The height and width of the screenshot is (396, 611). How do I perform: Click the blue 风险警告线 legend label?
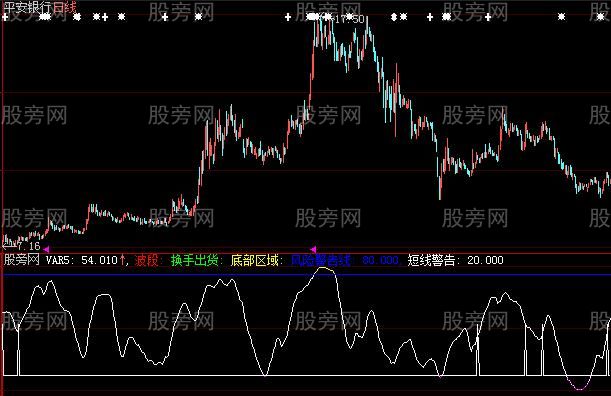click(x=322, y=260)
